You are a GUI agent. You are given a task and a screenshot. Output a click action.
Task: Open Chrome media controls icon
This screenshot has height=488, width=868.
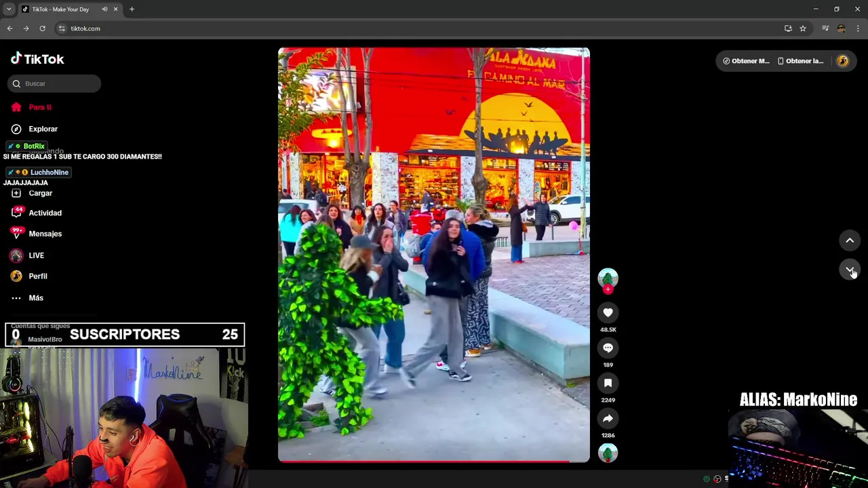(x=825, y=28)
